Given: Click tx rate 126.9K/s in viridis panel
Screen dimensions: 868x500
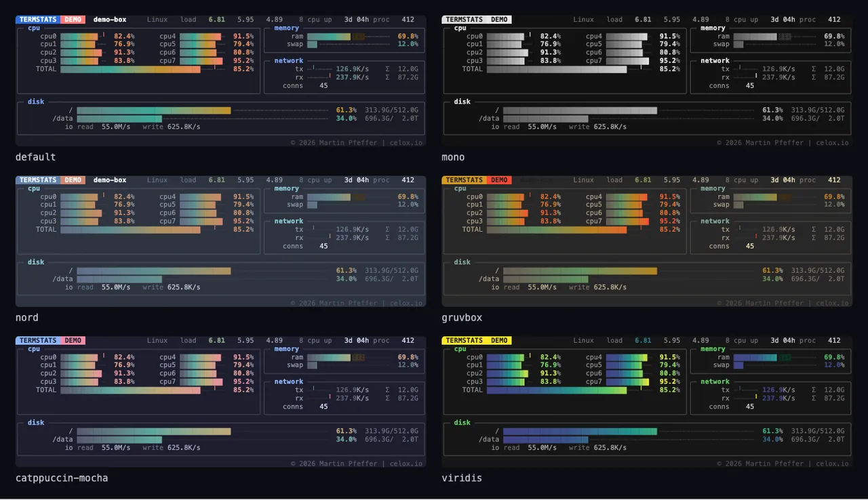Looking at the screenshot, I should [778, 390].
